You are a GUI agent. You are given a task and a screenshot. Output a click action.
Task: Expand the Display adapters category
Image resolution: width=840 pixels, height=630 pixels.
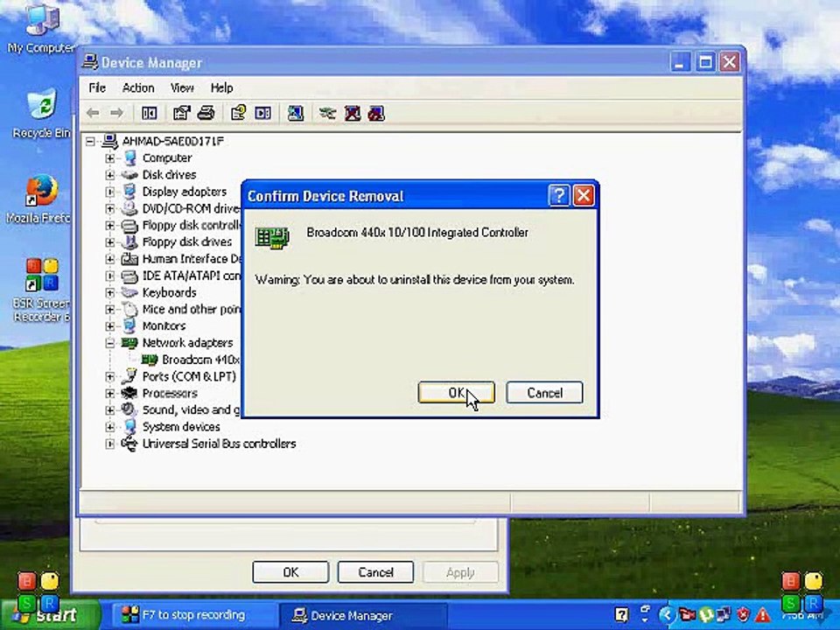(x=110, y=192)
